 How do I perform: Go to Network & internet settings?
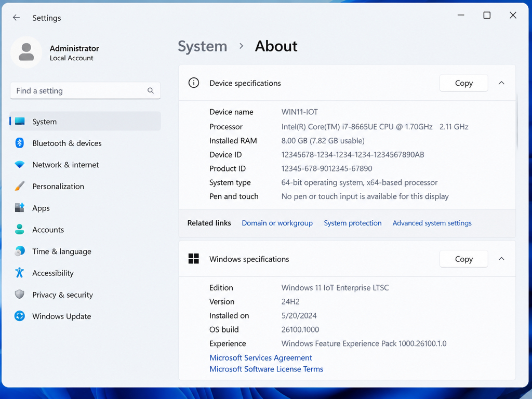pyautogui.click(x=85, y=165)
